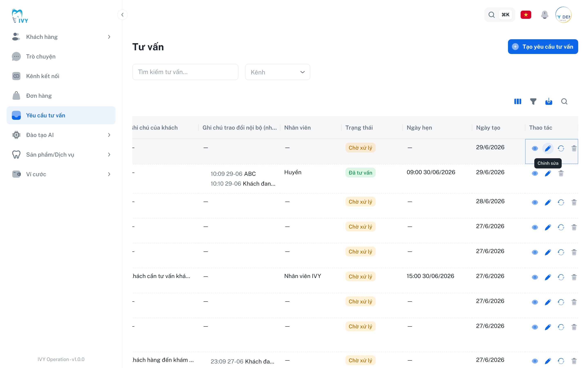Screen dimensions: 588x368
Task: Open the table filter funnel icon
Action: (x=533, y=101)
